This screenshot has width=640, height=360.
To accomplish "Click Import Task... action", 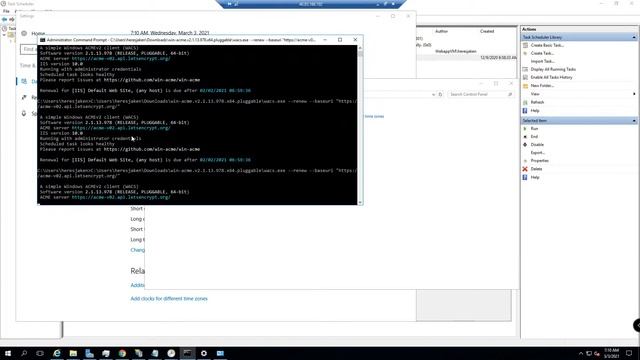I will 542,61.
